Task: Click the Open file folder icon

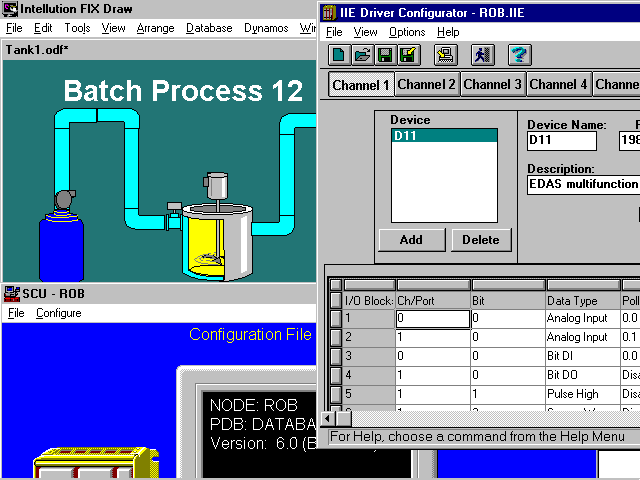Action: [362, 55]
